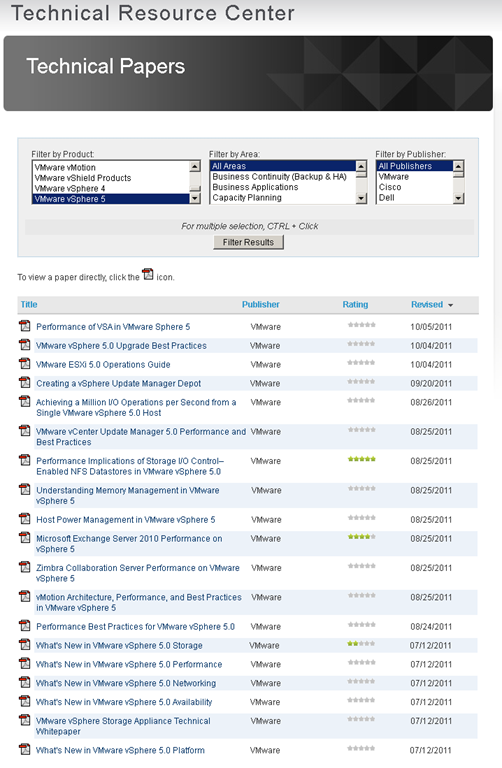Open PDF icon for vCenter Update Manager 5.0 Performance
Image resolution: width=502 pixels, height=768 pixels.
pyautogui.click(x=24, y=431)
